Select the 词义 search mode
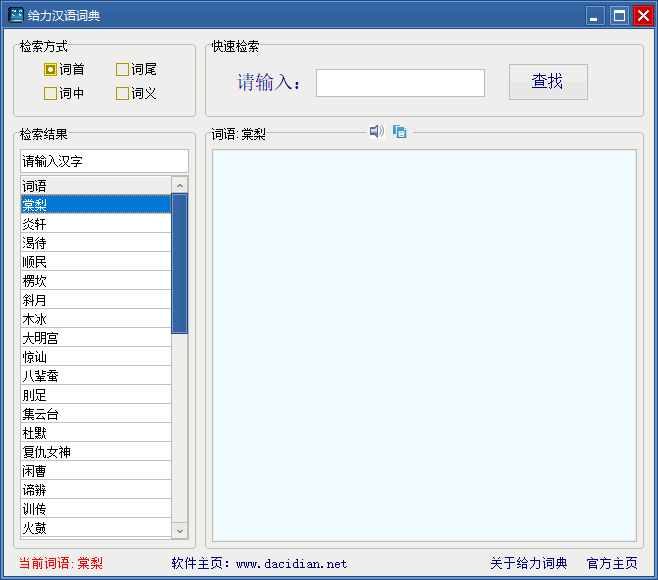This screenshot has height=580, width=658. 136,93
